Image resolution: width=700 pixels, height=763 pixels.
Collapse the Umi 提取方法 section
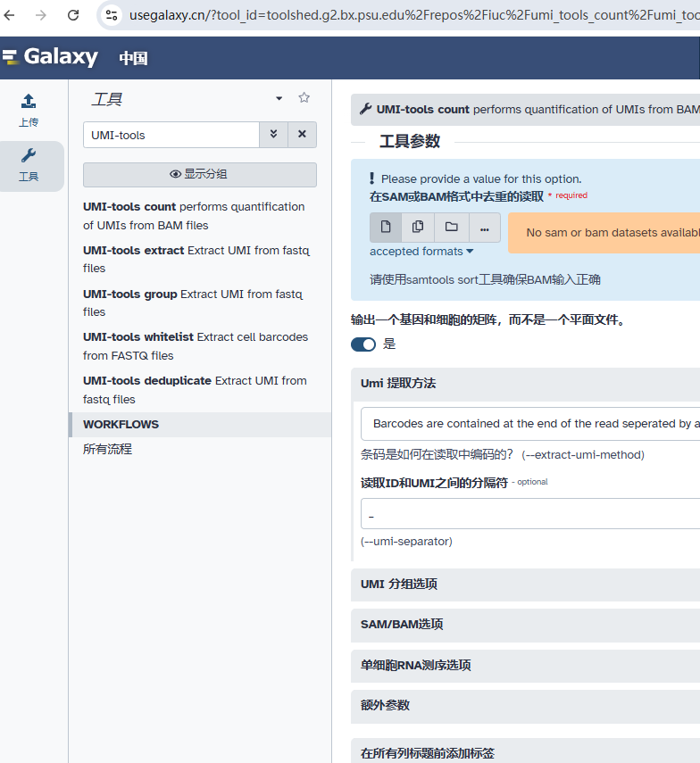(x=525, y=384)
